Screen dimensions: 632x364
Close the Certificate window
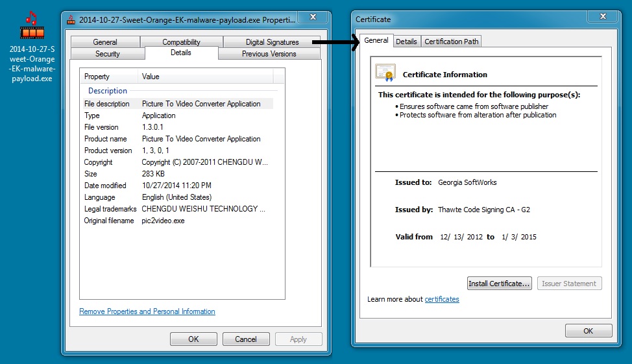pos(603,16)
